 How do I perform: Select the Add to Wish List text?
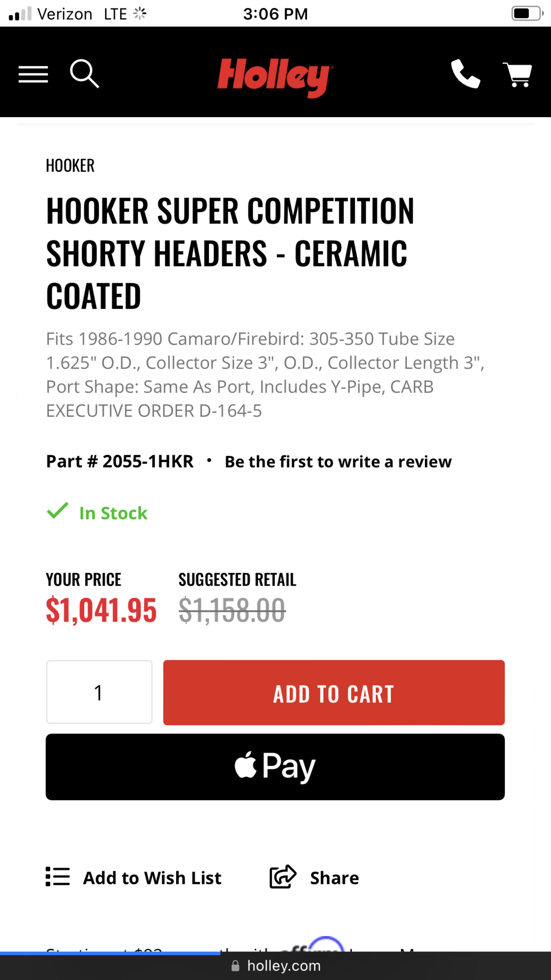coord(152,878)
